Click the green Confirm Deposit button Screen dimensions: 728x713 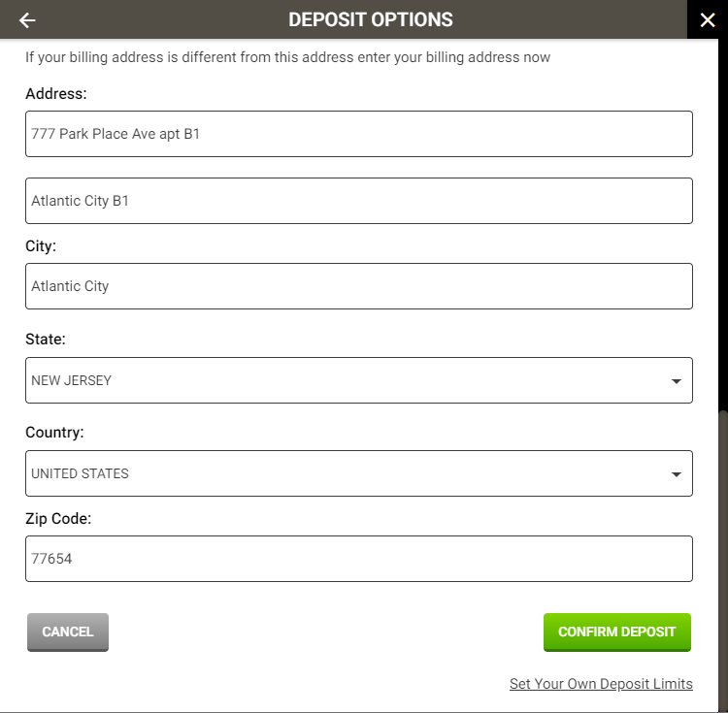pyautogui.click(x=616, y=632)
